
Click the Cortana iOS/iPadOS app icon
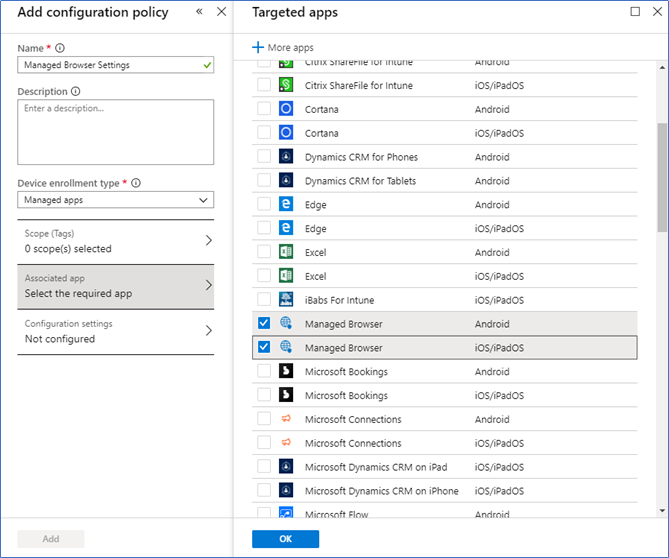(286, 133)
